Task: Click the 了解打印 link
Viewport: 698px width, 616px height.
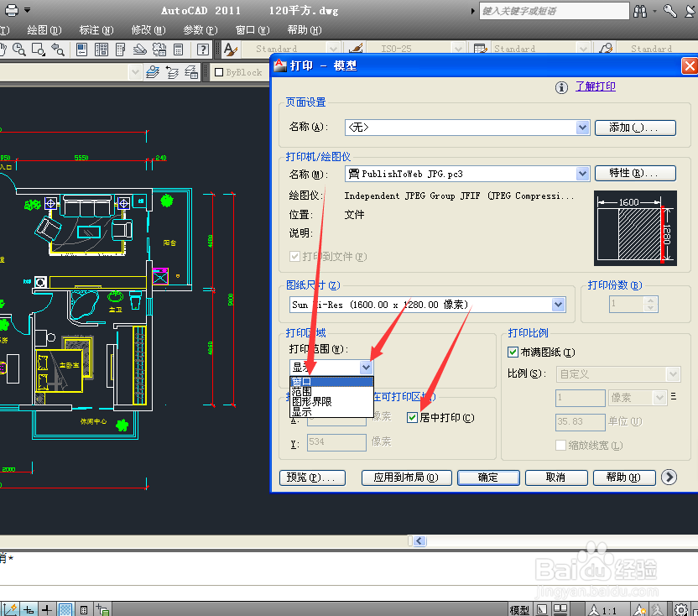Action: click(x=596, y=86)
